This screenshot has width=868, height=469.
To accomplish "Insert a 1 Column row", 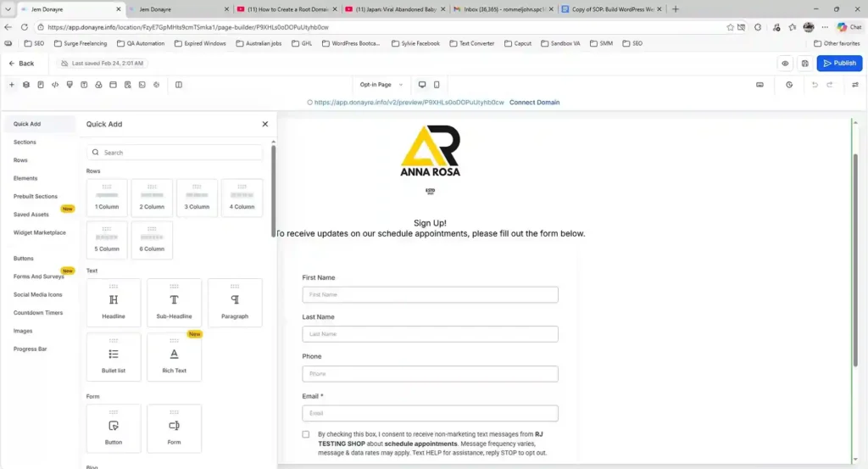I will coord(107,198).
